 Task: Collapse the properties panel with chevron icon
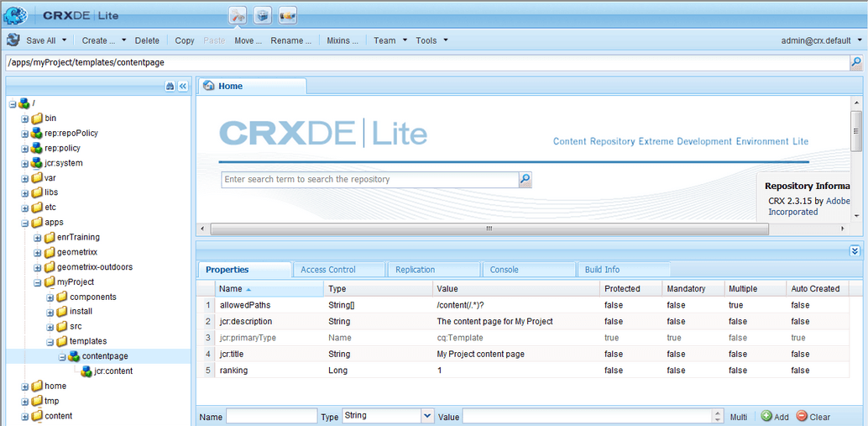tap(855, 250)
